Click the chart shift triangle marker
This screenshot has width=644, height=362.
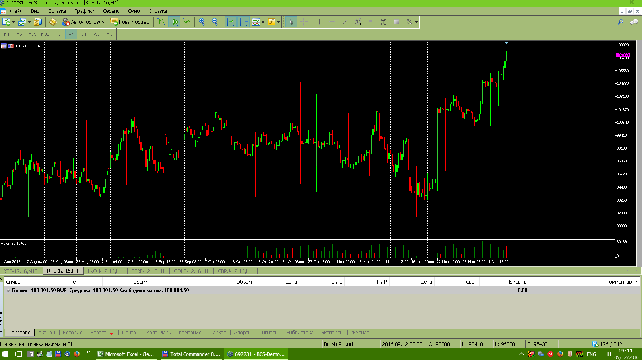pyautogui.click(x=506, y=43)
